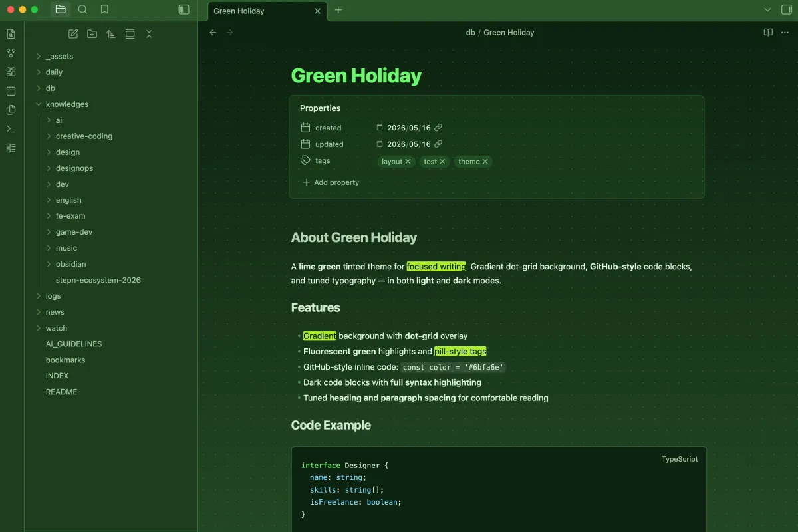Click the Green Holiday note title

coord(356,76)
